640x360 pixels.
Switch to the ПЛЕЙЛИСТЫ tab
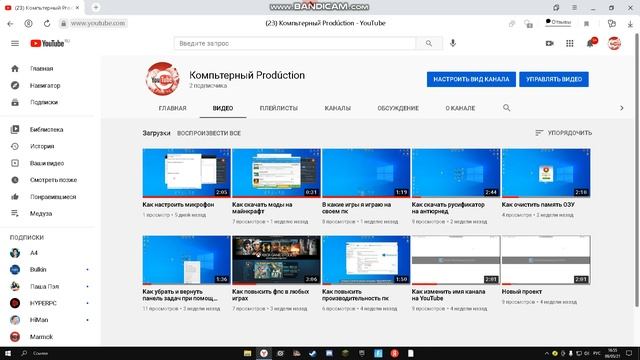[x=279, y=108]
